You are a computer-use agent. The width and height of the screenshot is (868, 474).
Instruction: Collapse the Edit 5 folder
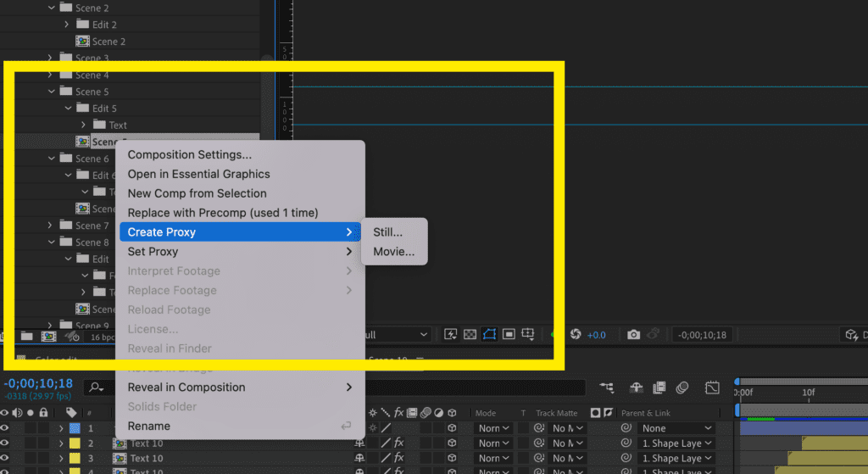[x=68, y=108]
